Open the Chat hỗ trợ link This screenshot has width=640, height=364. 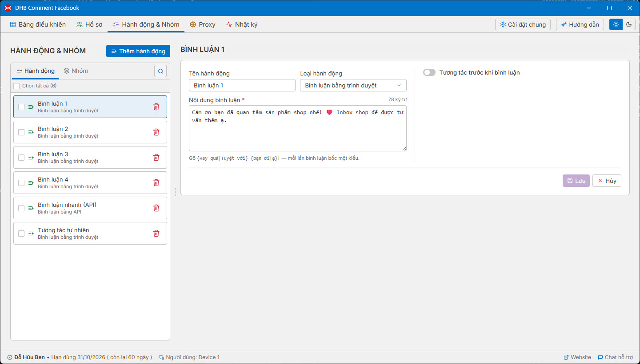pyautogui.click(x=616, y=357)
